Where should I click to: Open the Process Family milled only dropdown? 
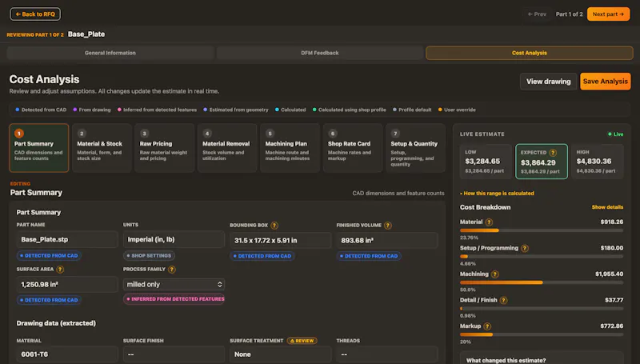pyautogui.click(x=174, y=285)
